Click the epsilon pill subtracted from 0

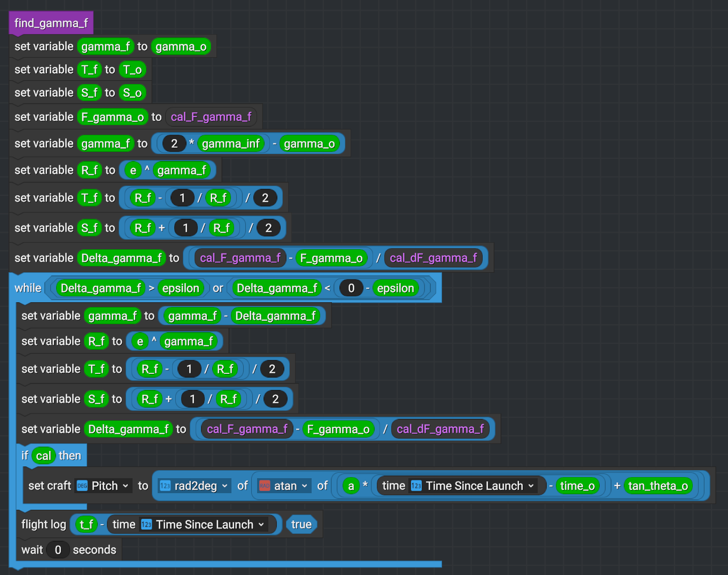(x=396, y=288)
